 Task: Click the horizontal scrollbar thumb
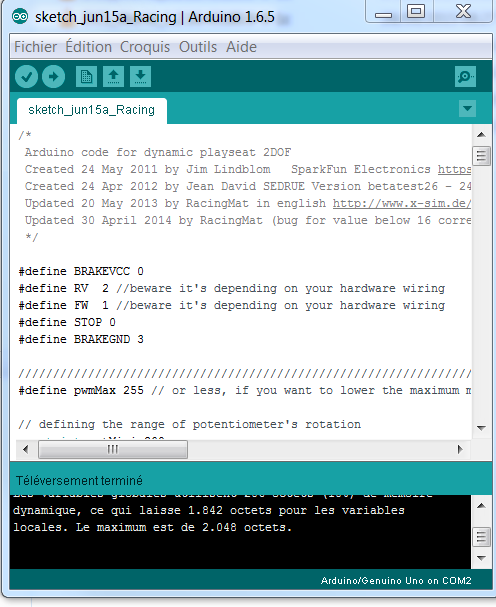[x=113, y=449]
